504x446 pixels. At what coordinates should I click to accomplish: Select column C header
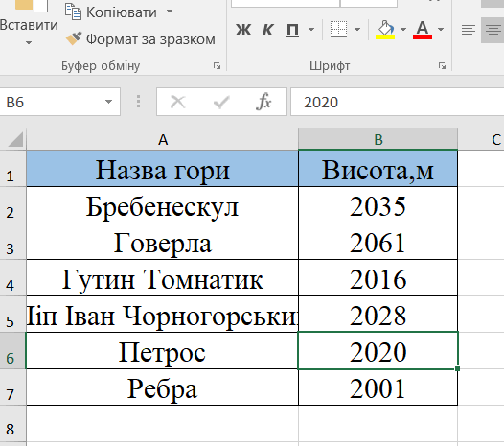[x=481, y=140]
